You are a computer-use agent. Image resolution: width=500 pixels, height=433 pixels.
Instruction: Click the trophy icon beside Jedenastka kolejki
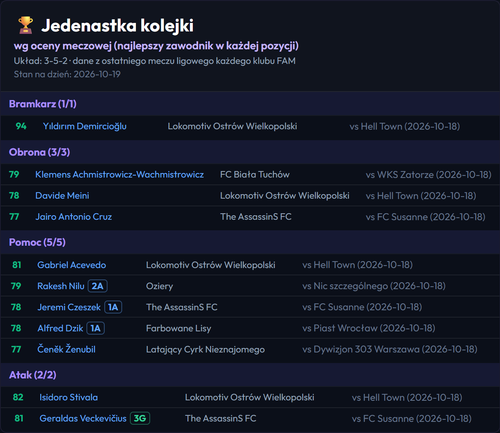click(x=25, y=25)
